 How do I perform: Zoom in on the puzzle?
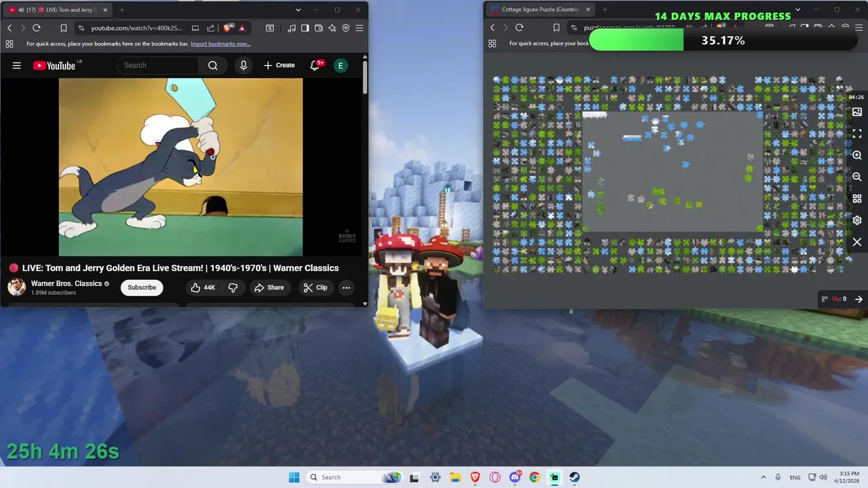coord(857,155)
